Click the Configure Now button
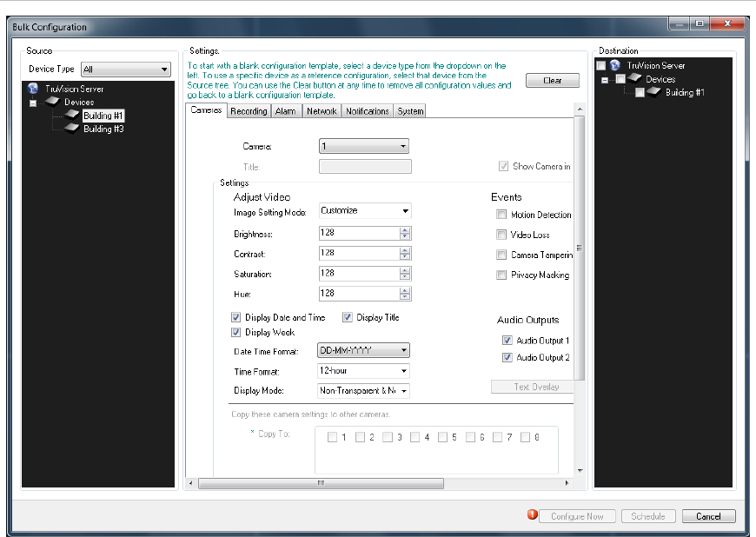The height and width of the screenshot is (537, 756). (x=577, y=516)
